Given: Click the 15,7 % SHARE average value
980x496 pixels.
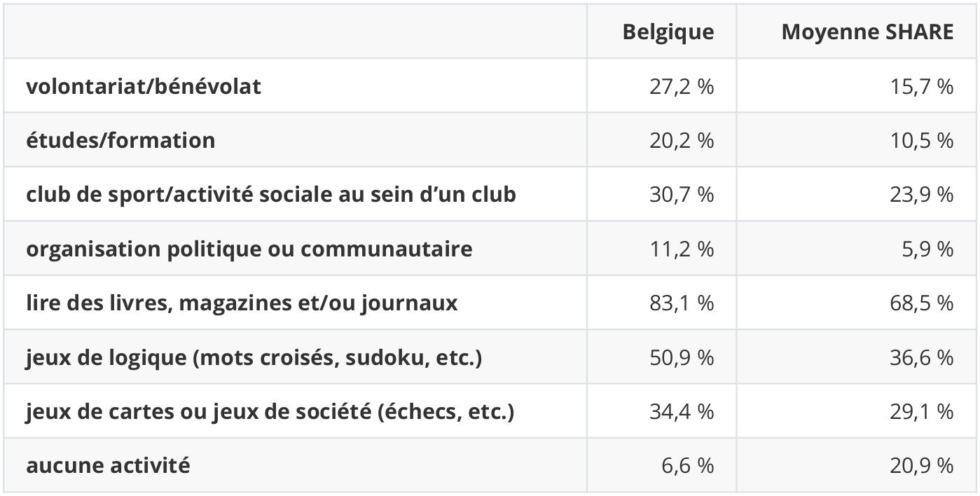Looking at the screenshot, I should 920,86.
